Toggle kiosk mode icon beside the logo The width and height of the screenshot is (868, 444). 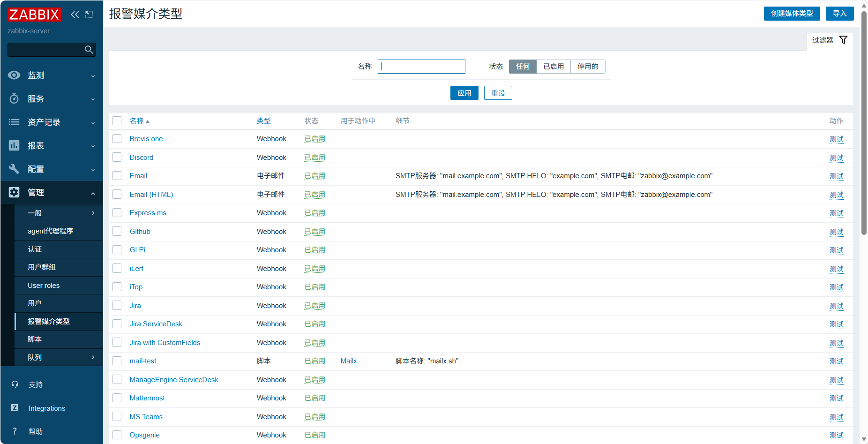[x=89, y=15]
